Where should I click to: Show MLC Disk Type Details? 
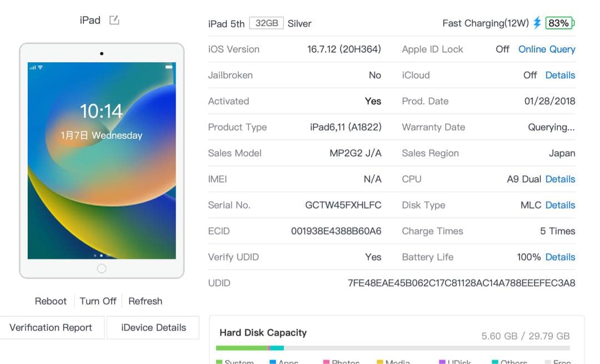[x=560, y=205]
